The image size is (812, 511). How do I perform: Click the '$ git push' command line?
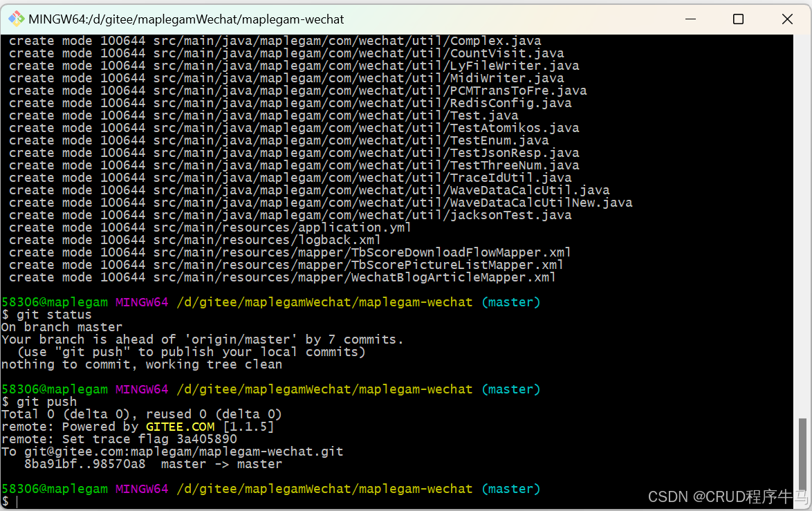(39, 402)
